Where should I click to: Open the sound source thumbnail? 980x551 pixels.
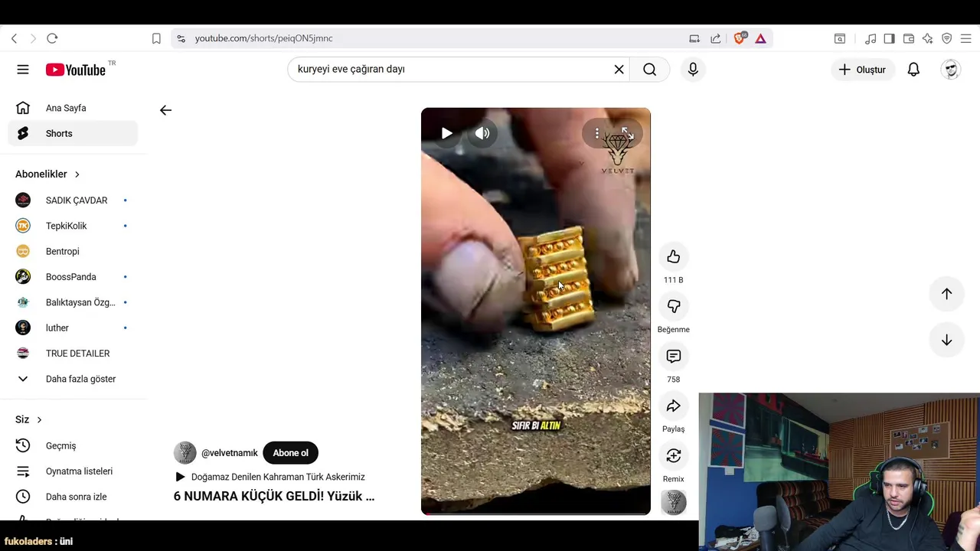pos(674,503)
